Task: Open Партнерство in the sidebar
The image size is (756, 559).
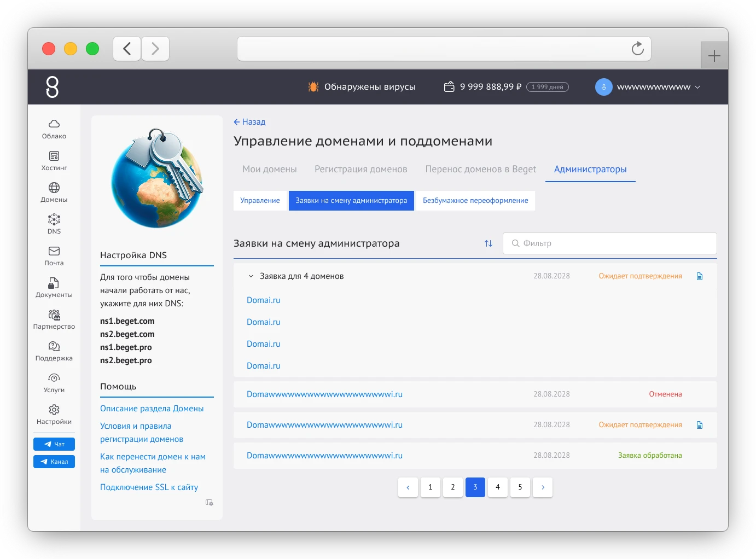Action: [x=54, y=319]
